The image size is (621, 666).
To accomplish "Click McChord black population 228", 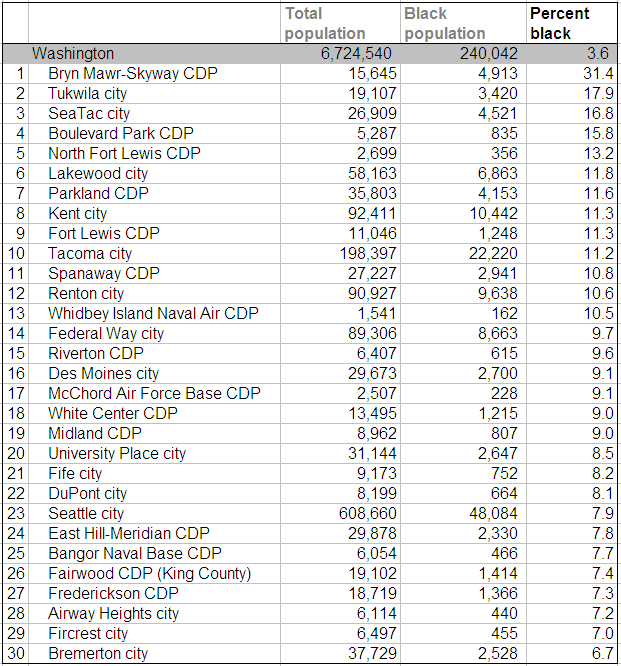I will point(504,393).
